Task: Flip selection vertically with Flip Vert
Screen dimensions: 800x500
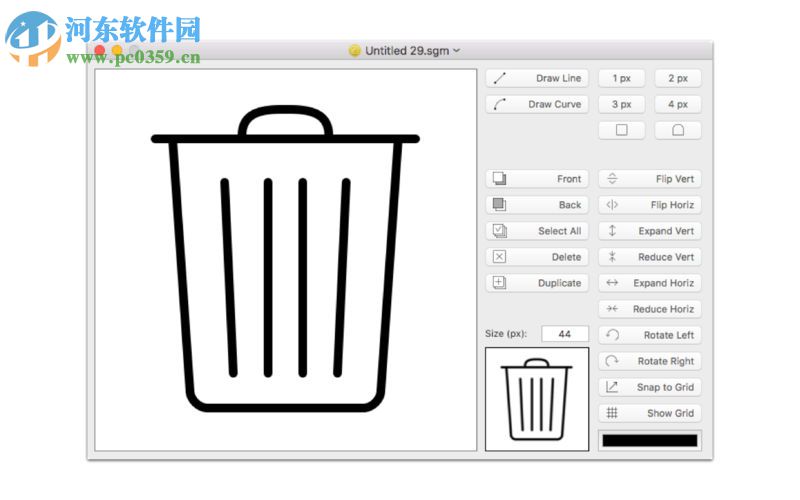Action: pyautogui.click(x=649, y=179)
